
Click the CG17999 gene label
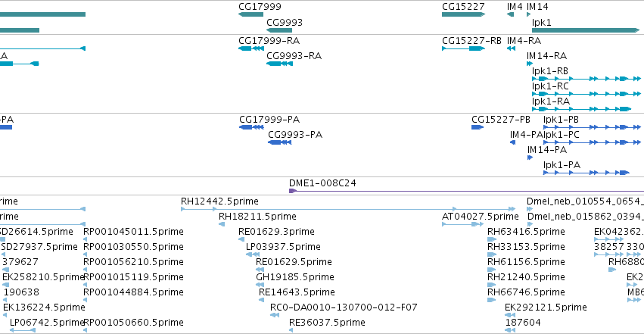(x=260, y=7)
